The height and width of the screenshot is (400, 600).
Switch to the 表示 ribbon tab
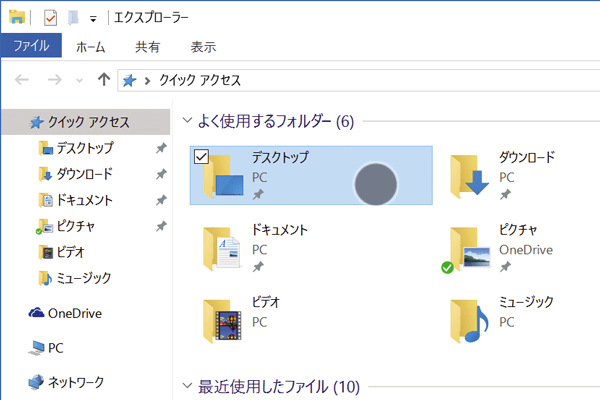tap(203, 47)
